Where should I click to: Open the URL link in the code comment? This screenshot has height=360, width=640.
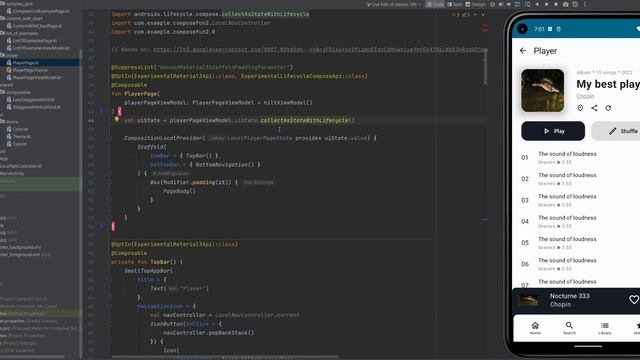320,49
